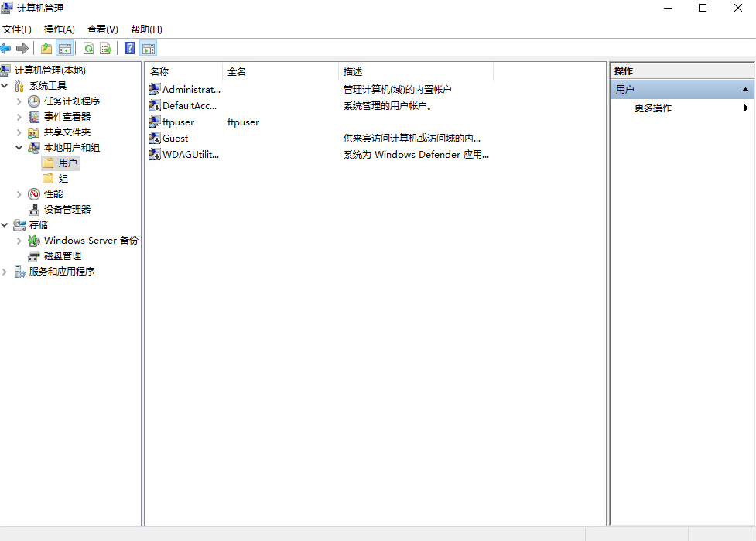
Task: Collapse the 本地用户和组 node
Action: click(x=19, y=148)
